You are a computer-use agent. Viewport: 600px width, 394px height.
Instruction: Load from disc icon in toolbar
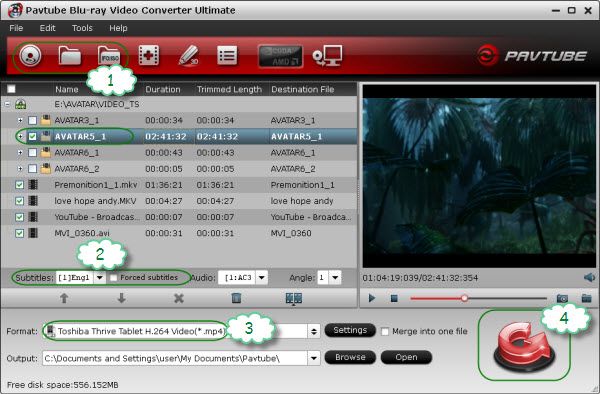click(30, 56)
